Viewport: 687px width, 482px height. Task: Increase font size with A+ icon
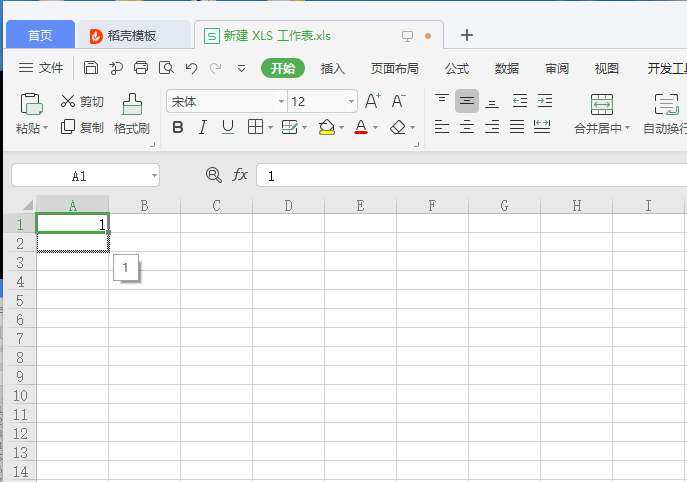point(372,101)
